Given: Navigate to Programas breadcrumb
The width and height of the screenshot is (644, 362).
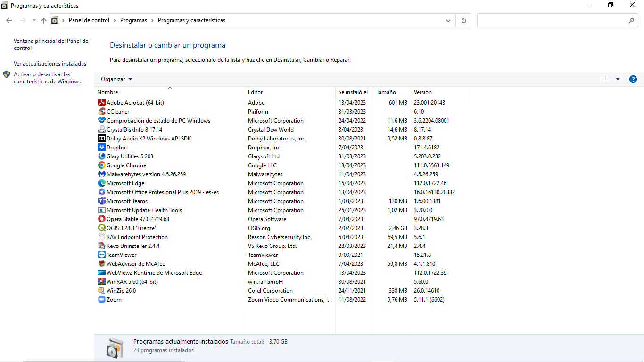Looking at the screenshot, I should 133,20.
